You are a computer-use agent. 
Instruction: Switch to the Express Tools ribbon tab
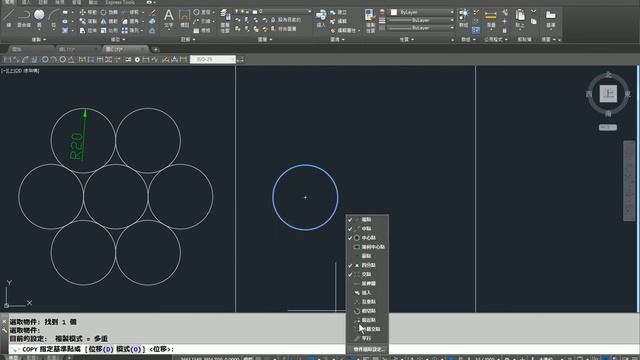point(120,2)
